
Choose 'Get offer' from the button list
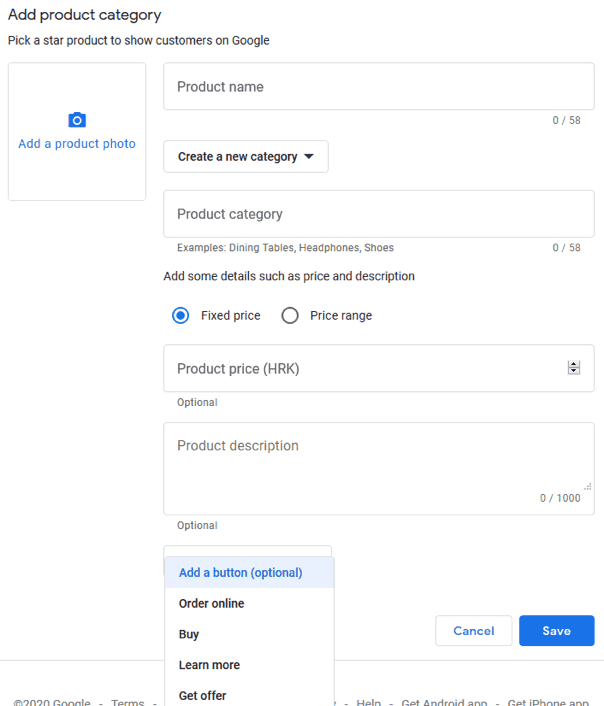(x=203, y=695)
